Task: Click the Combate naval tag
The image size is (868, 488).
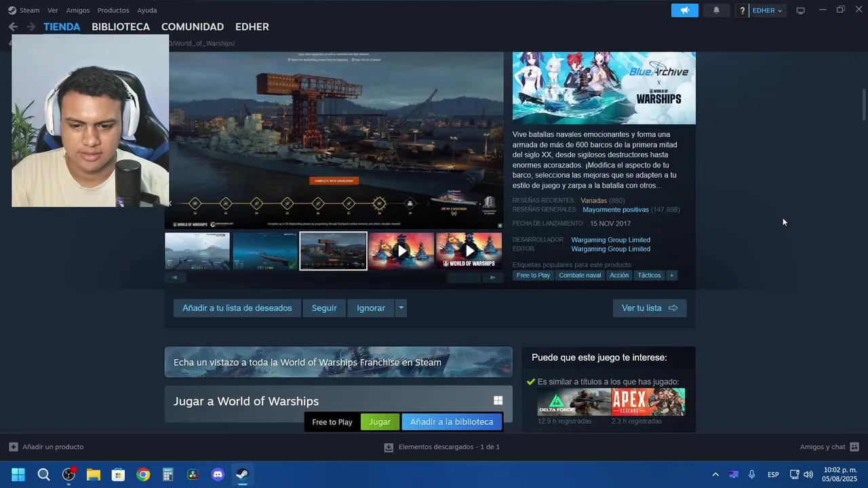Action: (x=580, y=275)
